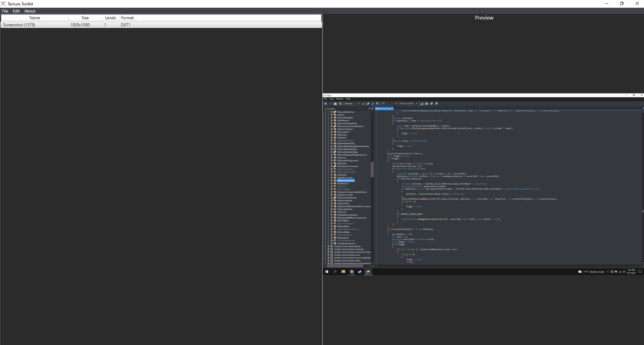Click the Steam taskbar icon in the preview
The width and height of the screenshot is (644, 345).
click(x=360, y=272)
